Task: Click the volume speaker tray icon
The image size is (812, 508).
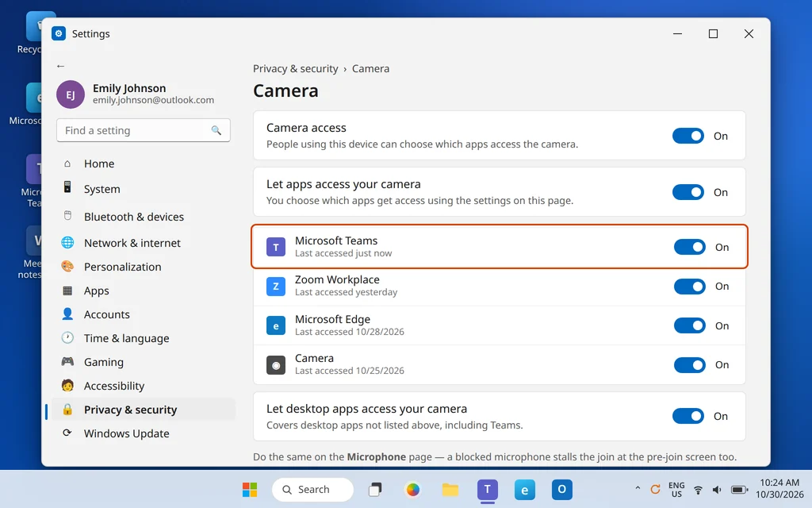Action: (x=717, y=490)
